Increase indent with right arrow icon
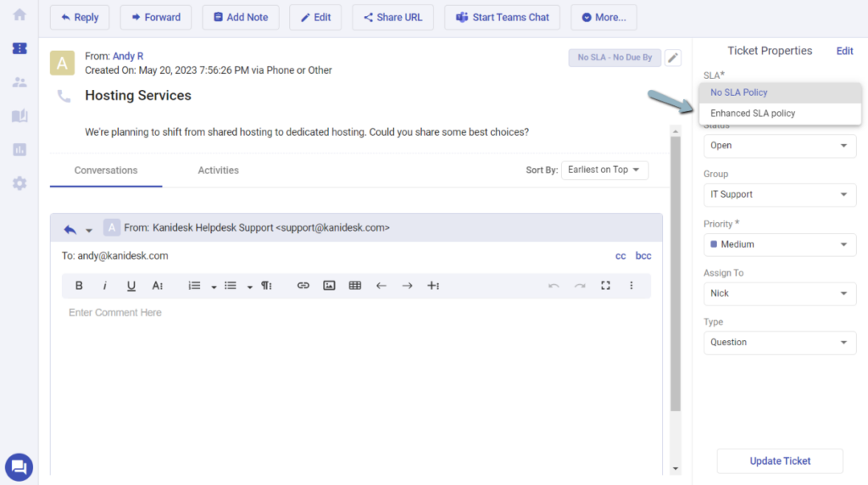The width and height of the screenshot is (868, 485). click(407, 286)
